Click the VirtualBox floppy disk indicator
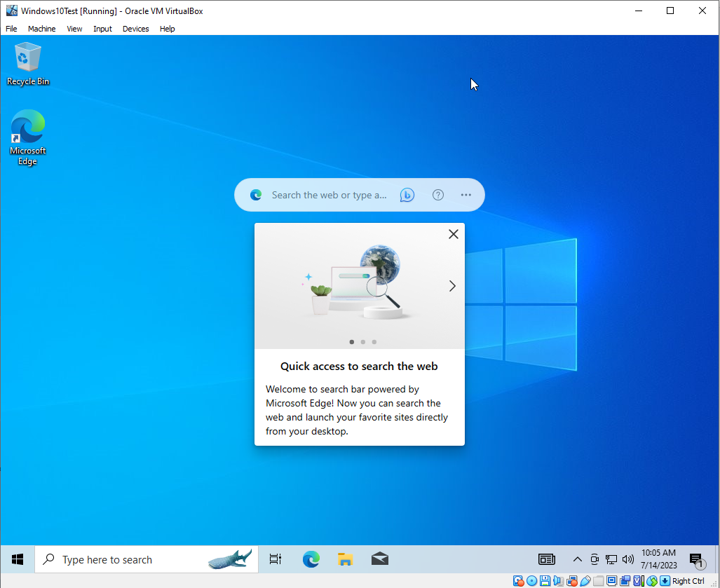The image size is (720, 588). point(545,581)
